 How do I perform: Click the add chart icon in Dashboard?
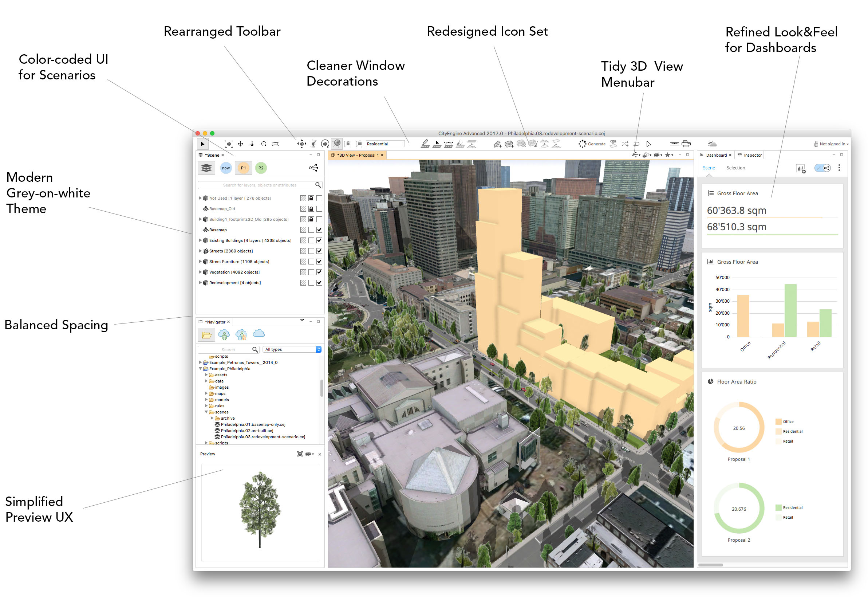(x=800, y=168)
